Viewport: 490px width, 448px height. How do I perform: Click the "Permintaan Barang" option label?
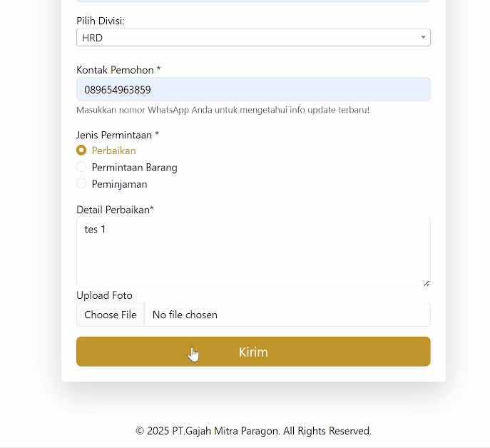[134, 168]
